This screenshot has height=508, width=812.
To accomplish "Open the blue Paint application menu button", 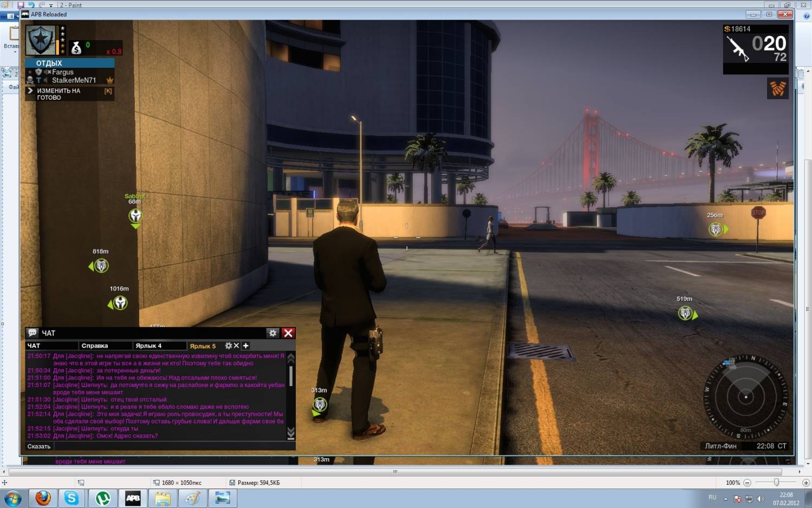I will pos(10,16).
